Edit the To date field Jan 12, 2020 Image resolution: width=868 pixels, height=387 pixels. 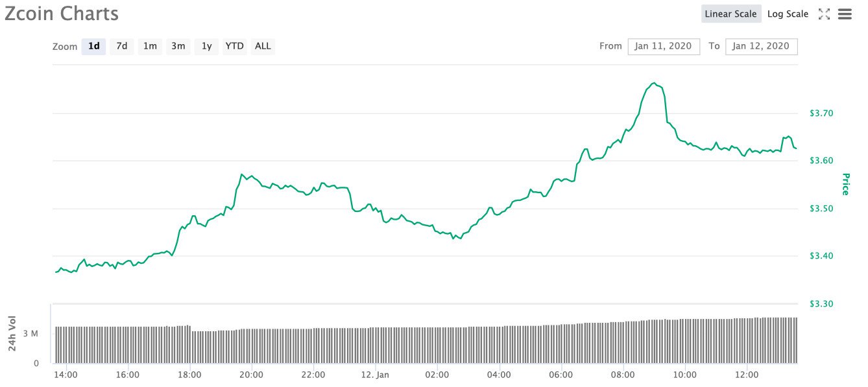point(762,46)
